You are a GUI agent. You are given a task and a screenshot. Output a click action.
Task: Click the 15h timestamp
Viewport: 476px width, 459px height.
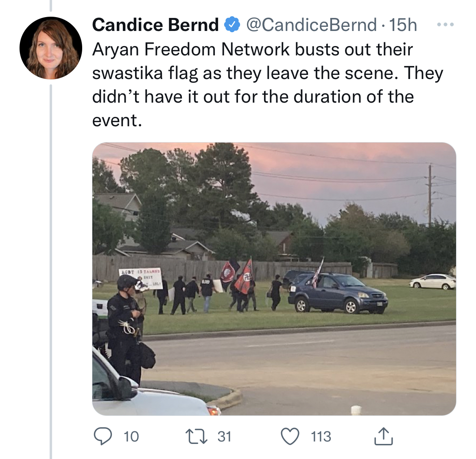tap(403, 25)
